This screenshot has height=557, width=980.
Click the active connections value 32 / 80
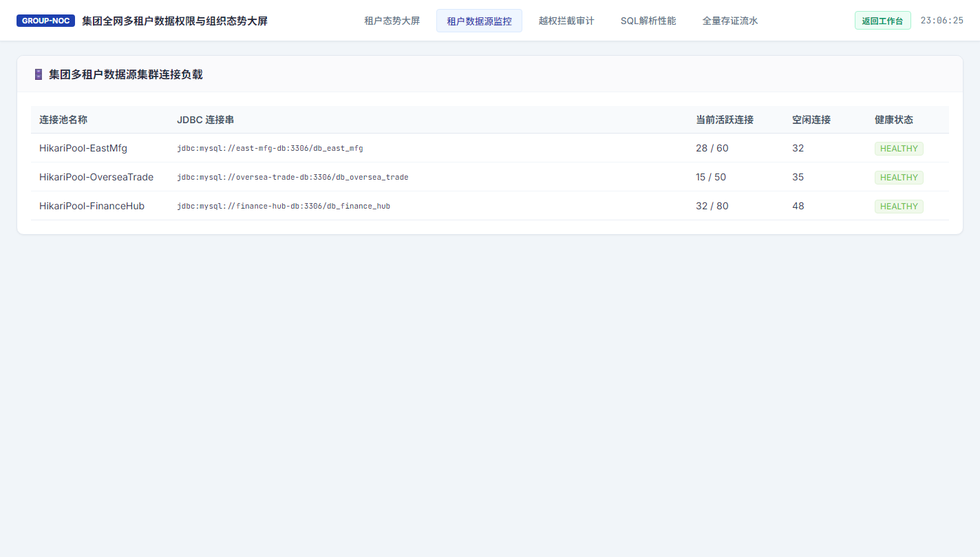pyautogui.click(x=712, y=206)
